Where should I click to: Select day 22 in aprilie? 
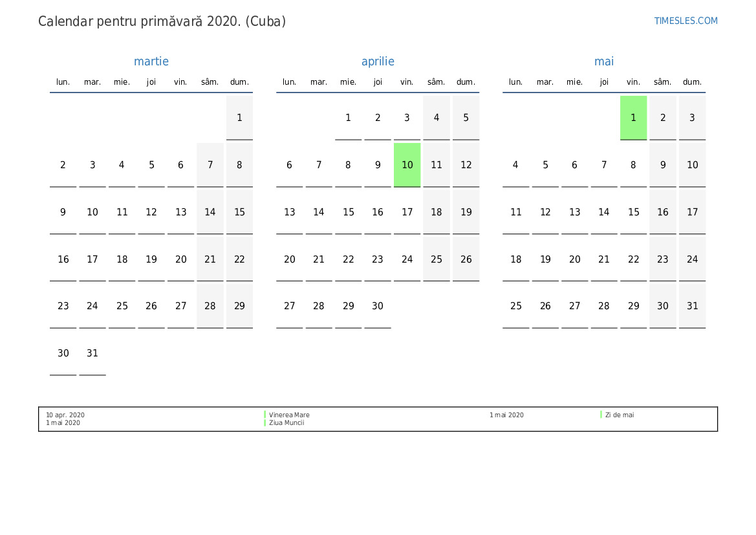(348, 259)
